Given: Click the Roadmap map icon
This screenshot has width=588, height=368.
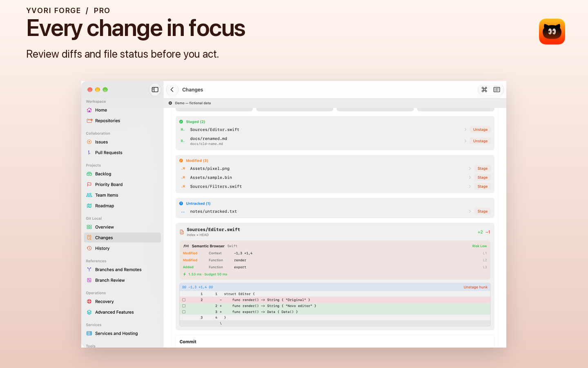Looking at the screenshot, I should pyautogui.click(x=89, y=206).
